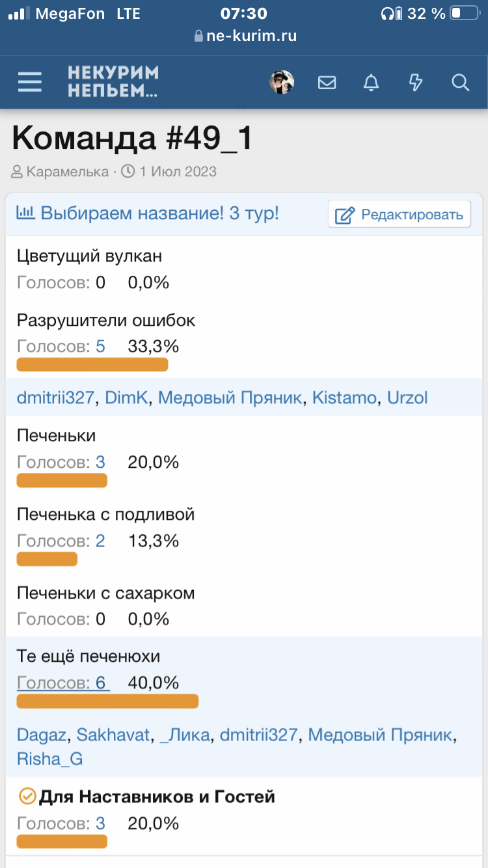Open the bell notifications icon
Image resolution: width=488 pixels, height=868 pixels.
click(x=371, y=83)
